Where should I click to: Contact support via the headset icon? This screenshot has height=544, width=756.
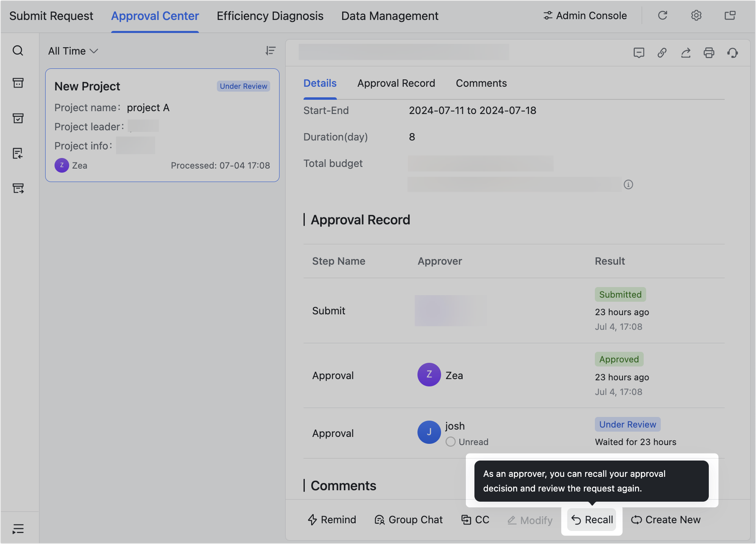(x=732, y=53)
